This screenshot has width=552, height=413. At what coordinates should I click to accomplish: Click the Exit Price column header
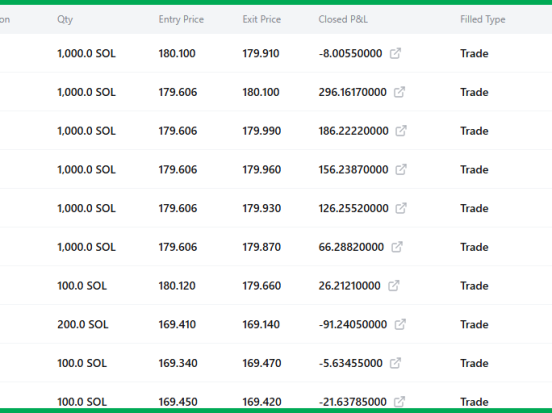point(262,19)
